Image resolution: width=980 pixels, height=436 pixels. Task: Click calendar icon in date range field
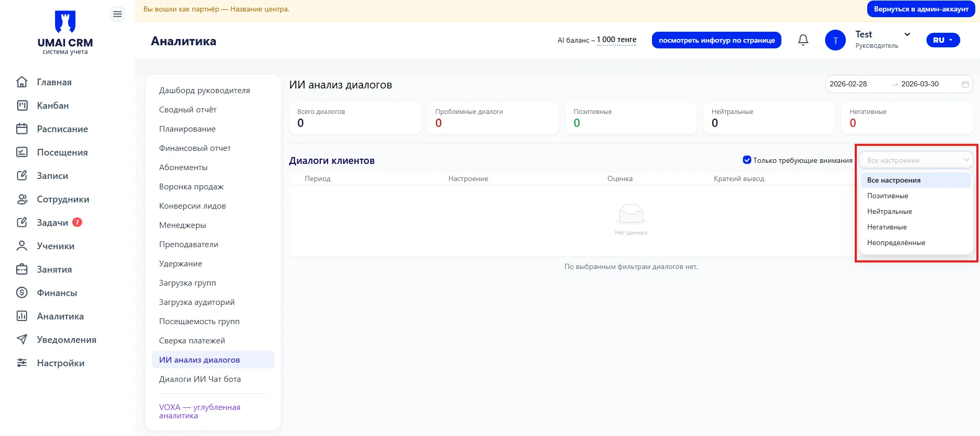pos(965,84)
